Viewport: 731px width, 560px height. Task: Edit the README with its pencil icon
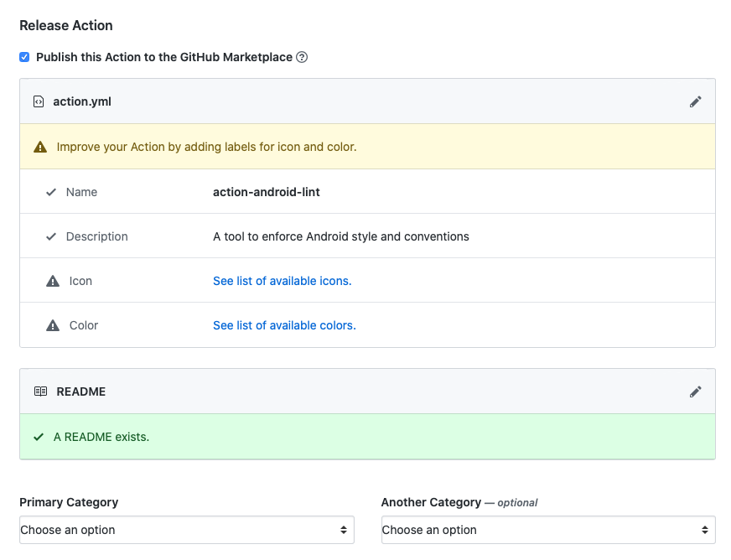695,391
